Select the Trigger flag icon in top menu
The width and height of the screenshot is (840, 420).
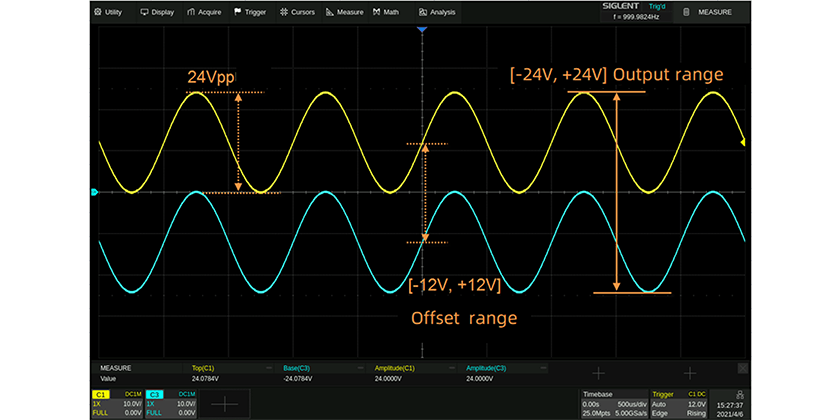(x=236, y=12)
